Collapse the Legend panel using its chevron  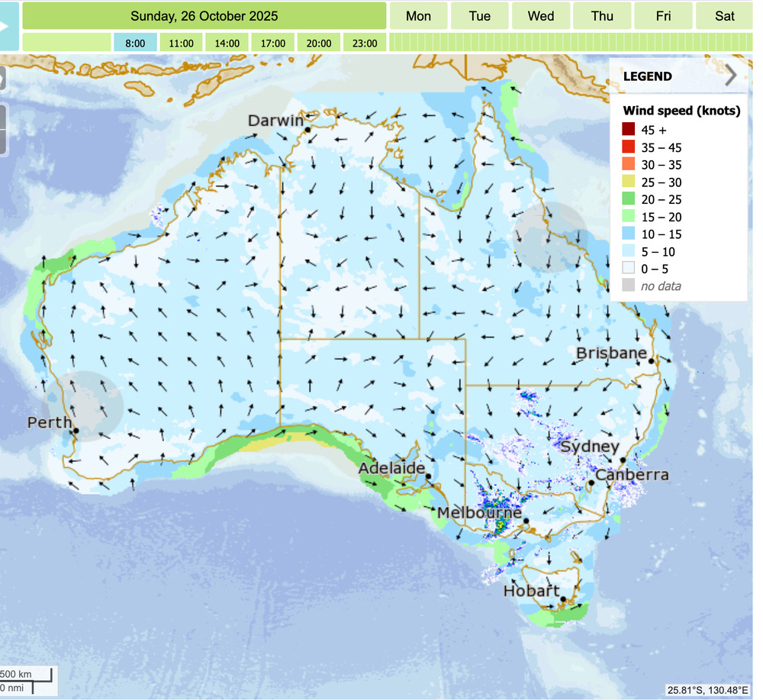tap(730, 76)
